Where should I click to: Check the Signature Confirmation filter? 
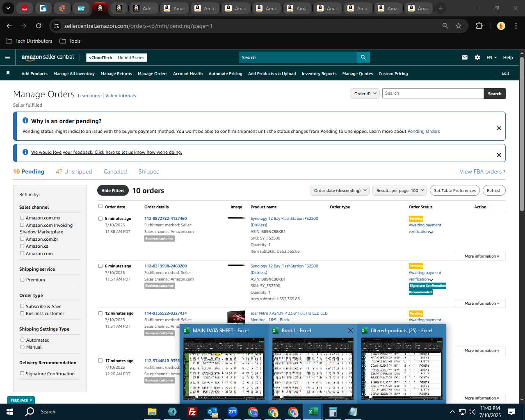pos(22,373)
